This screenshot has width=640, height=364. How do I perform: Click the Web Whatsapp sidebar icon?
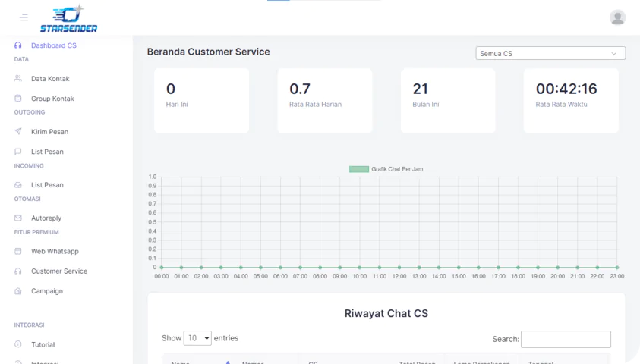[x=18, y=251]
